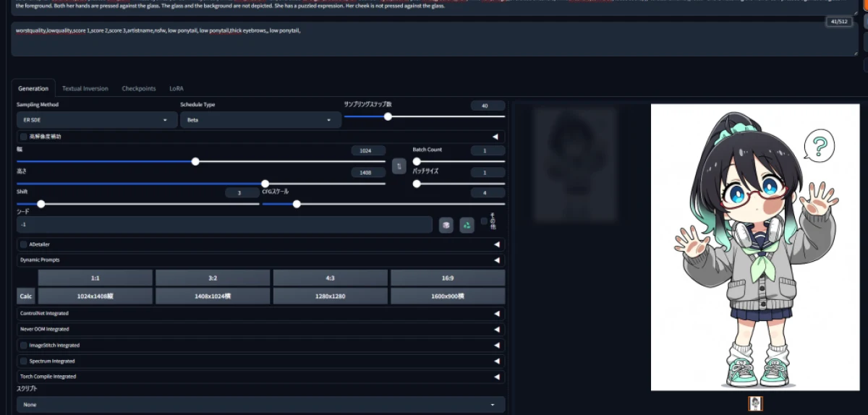868x415 pixels.
Task: Click the Batch Count slider handle
Action: tap(417, 162)
